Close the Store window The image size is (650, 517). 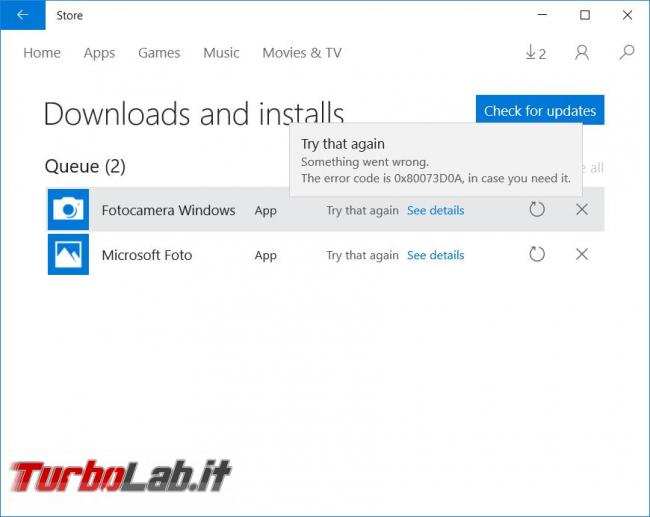pos(627,15)
